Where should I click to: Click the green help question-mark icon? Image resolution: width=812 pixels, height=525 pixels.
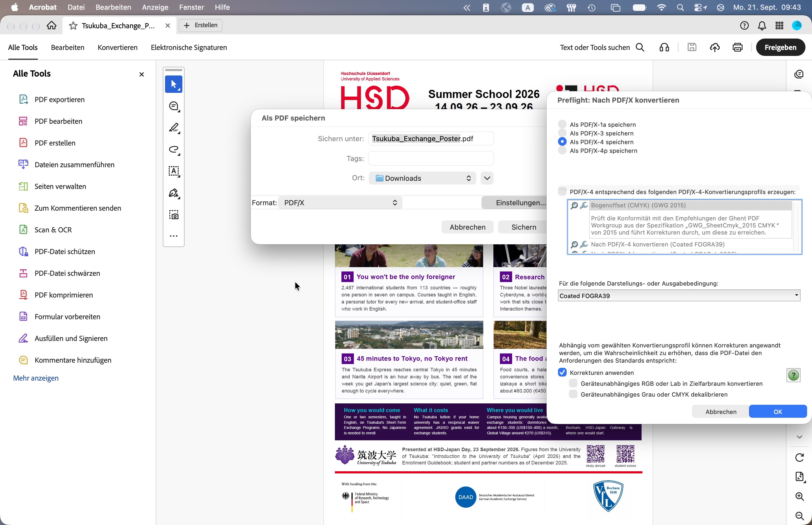coord(793,375)
